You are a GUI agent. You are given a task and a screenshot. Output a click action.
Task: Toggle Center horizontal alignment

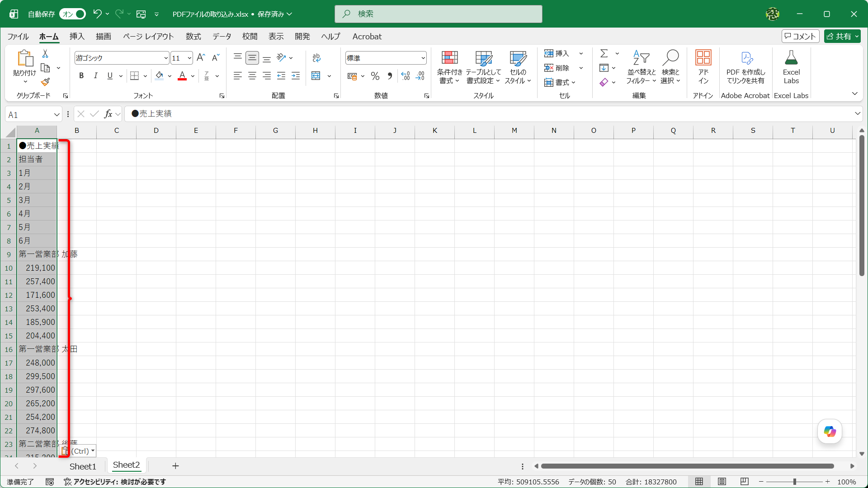[x=252, y=76]
